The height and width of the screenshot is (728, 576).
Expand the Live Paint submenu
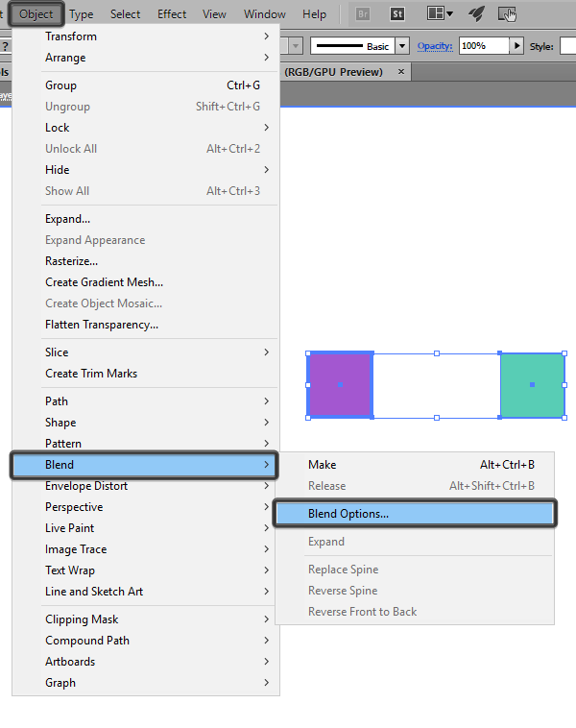pyautogui.click(x=146, y=528)
